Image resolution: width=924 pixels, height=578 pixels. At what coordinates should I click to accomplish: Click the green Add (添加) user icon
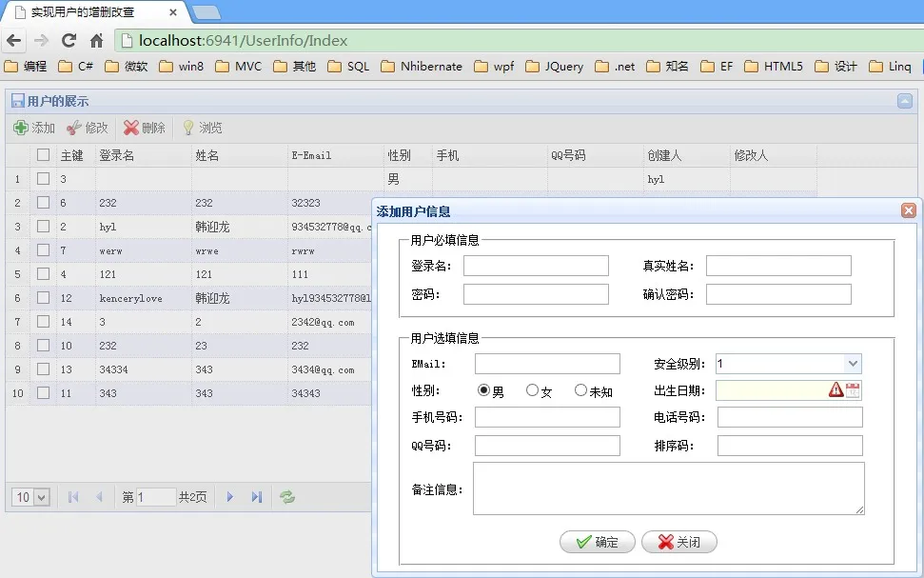pyautogui.click(x=21, y=128)
